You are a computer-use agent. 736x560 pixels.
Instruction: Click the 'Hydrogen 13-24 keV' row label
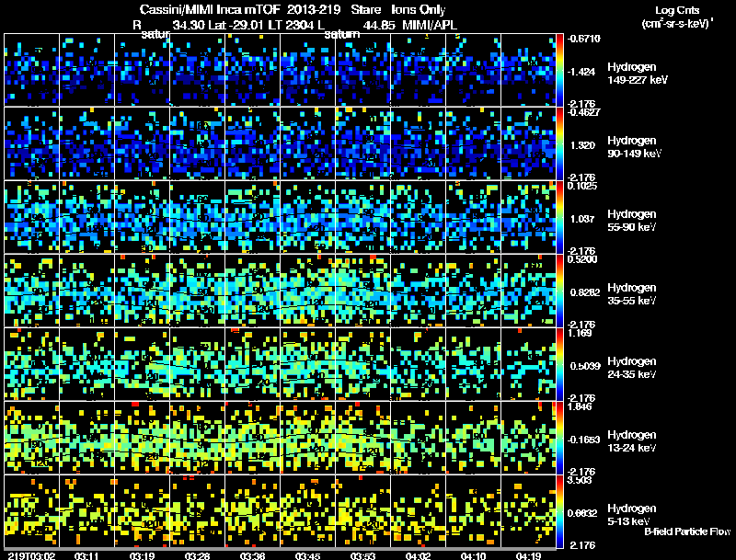pos(632,441)
